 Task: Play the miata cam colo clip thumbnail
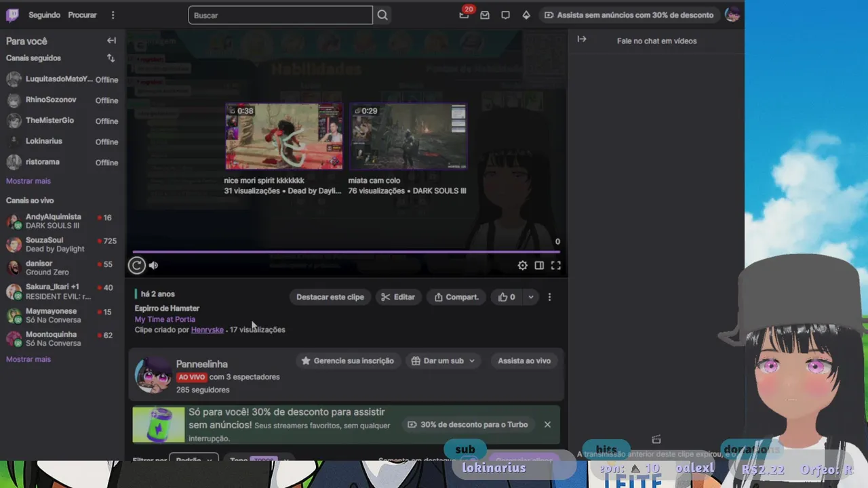click(408, 136)
